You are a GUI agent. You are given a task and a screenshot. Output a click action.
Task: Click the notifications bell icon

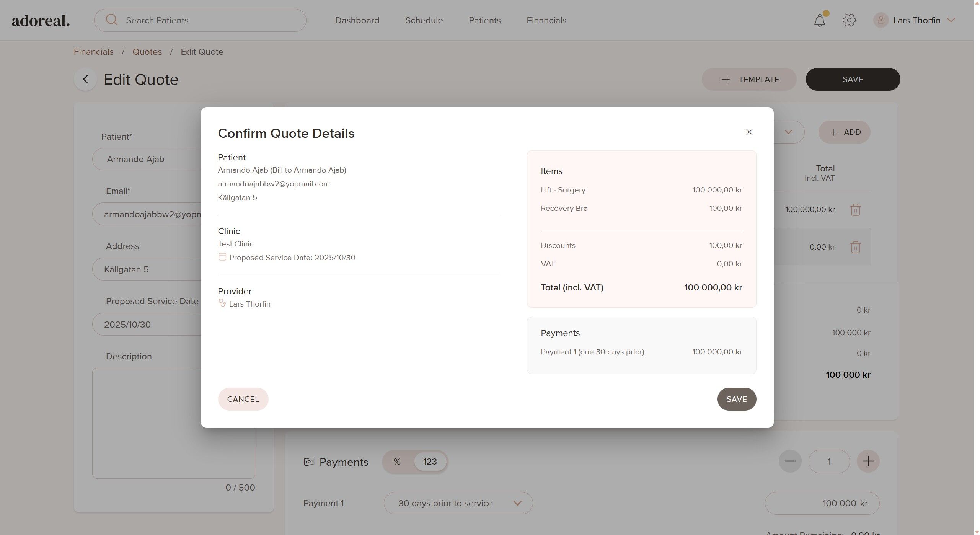point(819,20)
